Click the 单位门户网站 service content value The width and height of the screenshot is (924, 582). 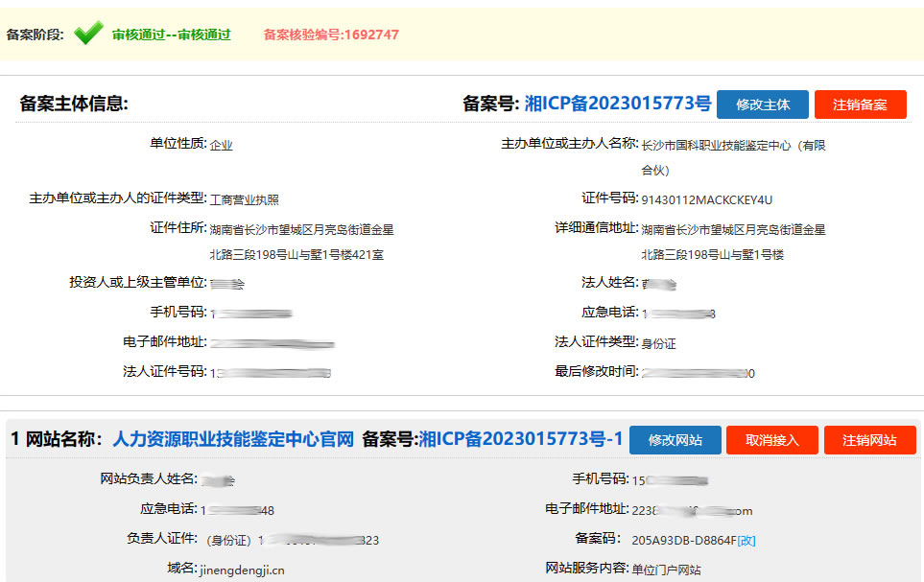666,570
